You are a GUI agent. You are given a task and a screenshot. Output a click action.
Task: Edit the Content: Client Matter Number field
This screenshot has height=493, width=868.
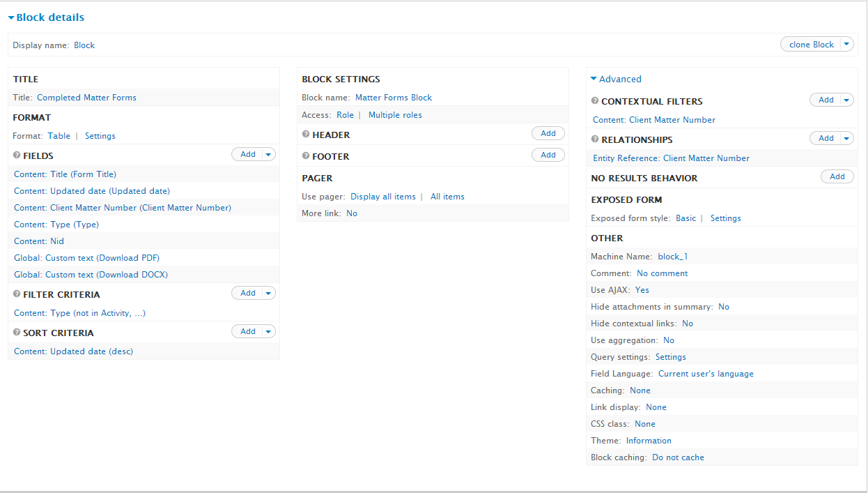pyautogui.click(x=123, y=208)
